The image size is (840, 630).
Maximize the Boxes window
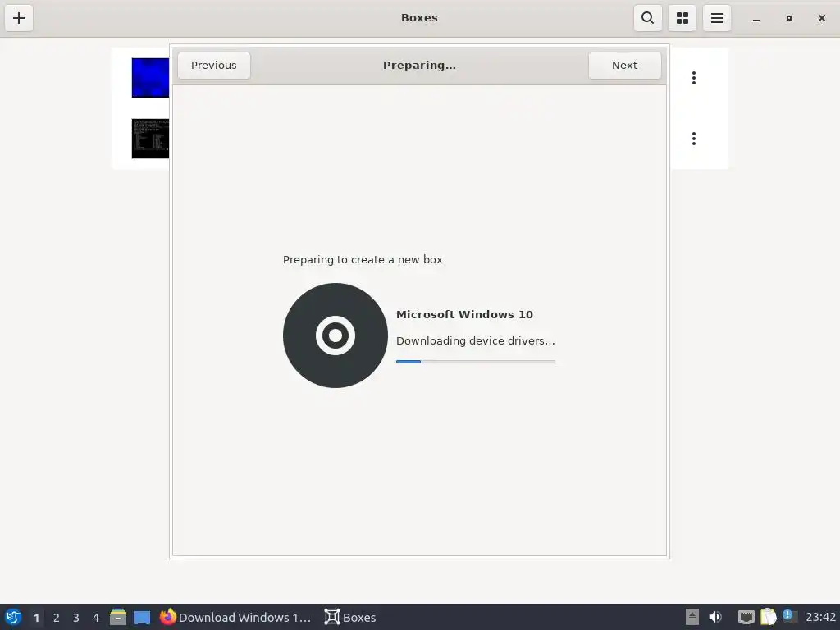[x=788, y=18]
